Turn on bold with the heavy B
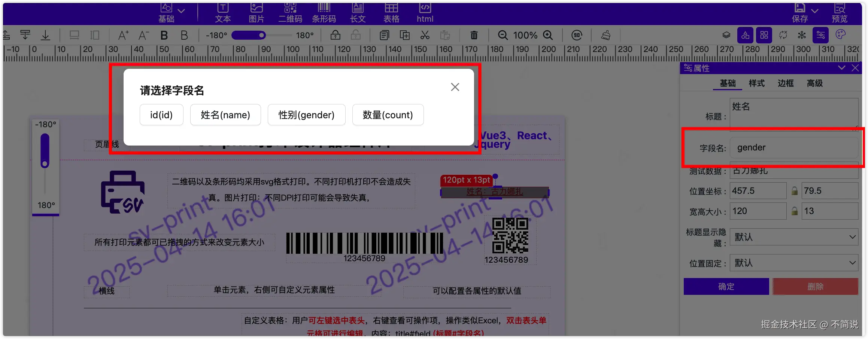 (x=164, y=35)
